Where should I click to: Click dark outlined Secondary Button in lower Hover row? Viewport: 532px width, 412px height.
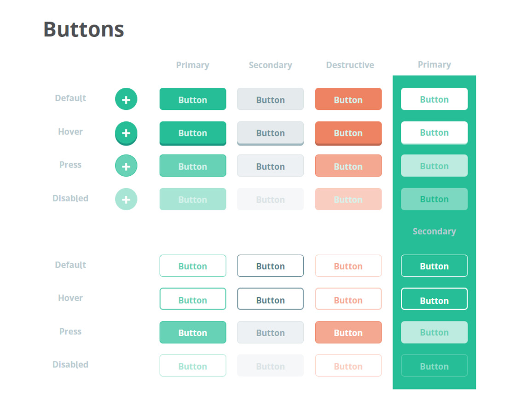coord(271,299)
